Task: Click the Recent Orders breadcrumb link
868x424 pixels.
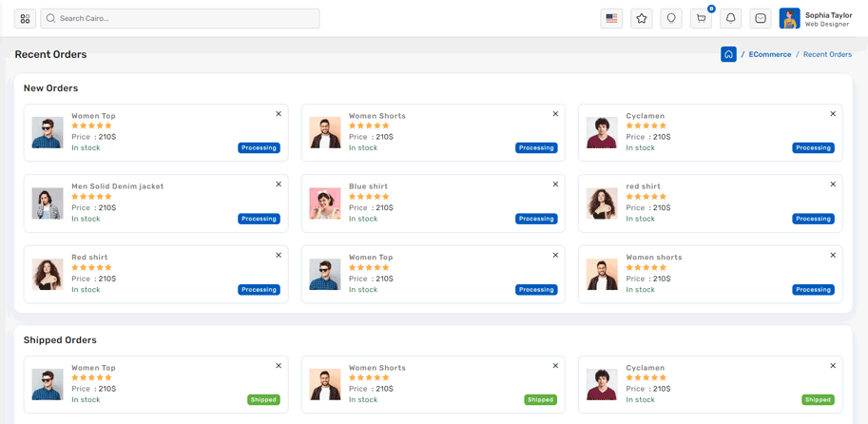Action: click(827, 54)
